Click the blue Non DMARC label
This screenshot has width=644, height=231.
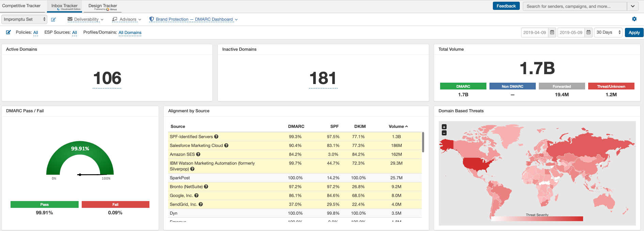click(x=513, y=86)
